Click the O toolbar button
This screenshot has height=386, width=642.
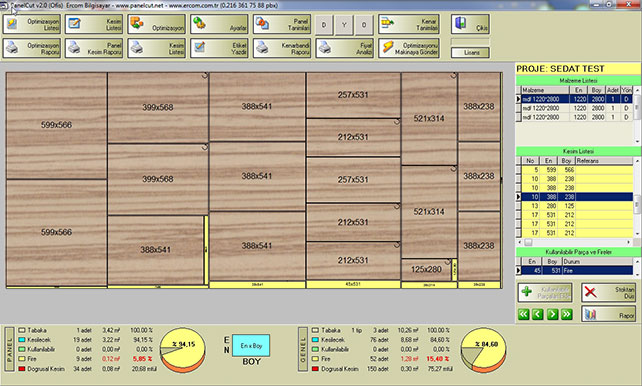click(x=364, y=25)
